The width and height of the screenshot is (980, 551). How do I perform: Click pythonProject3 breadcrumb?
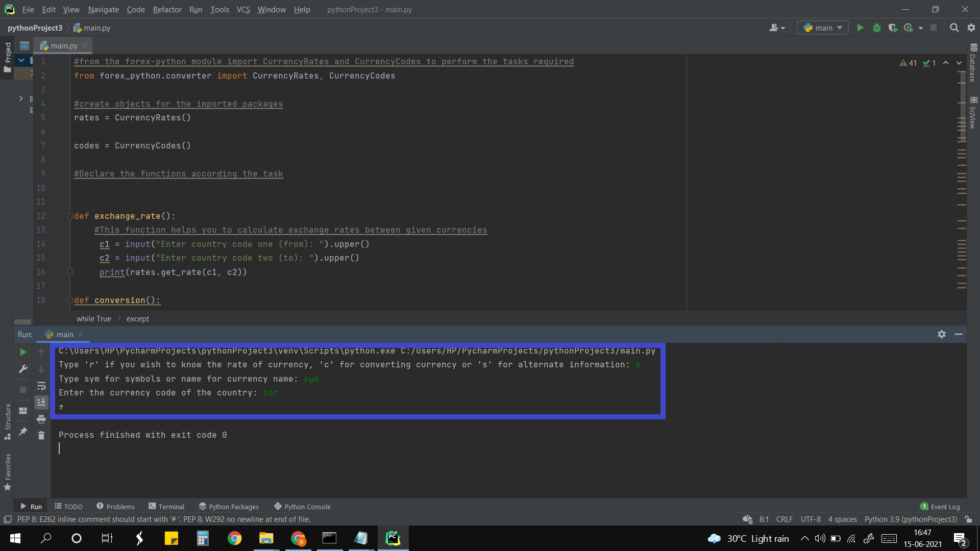[35, 28]
